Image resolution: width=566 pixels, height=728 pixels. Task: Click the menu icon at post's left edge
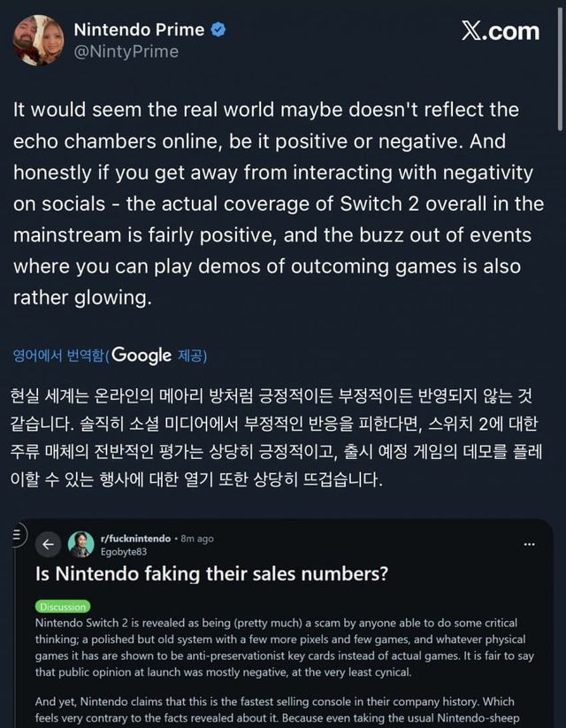tap(18, 534)
